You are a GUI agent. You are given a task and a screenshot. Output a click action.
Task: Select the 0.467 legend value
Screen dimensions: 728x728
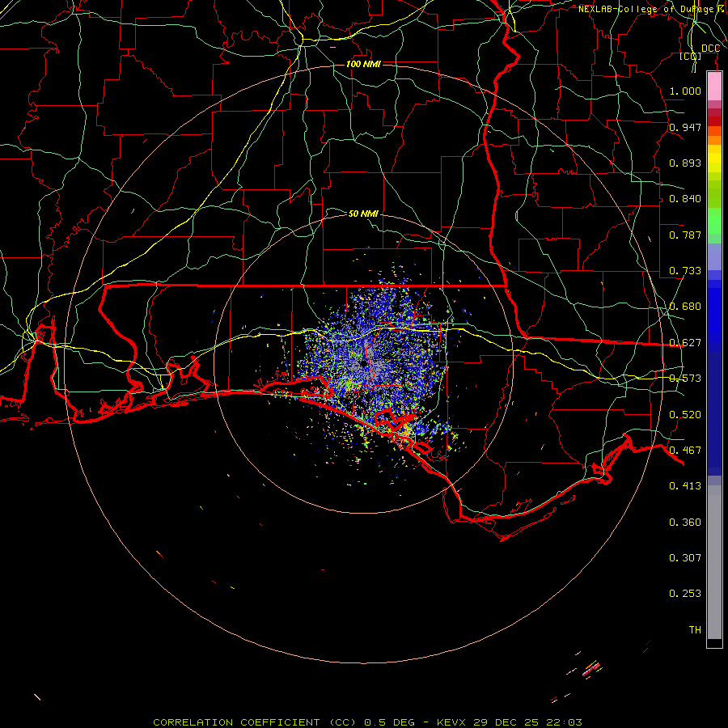[685, 451]
